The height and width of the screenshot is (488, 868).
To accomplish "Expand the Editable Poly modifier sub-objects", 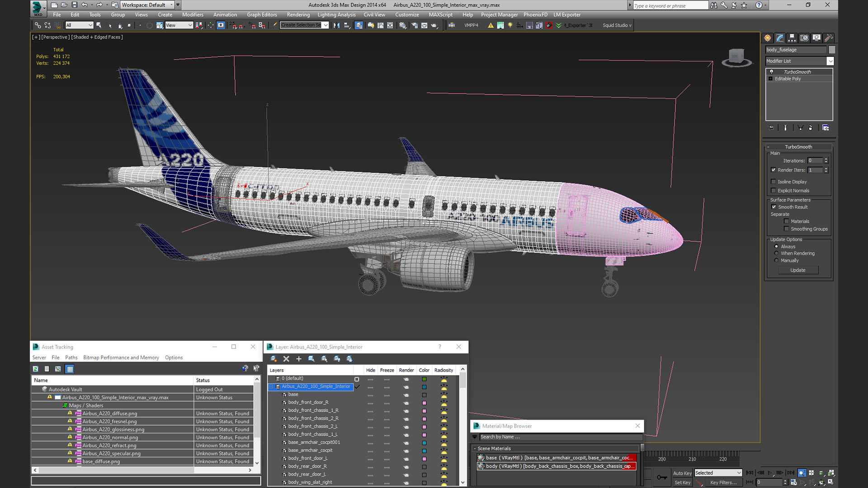I will click(x=771, y=79).
